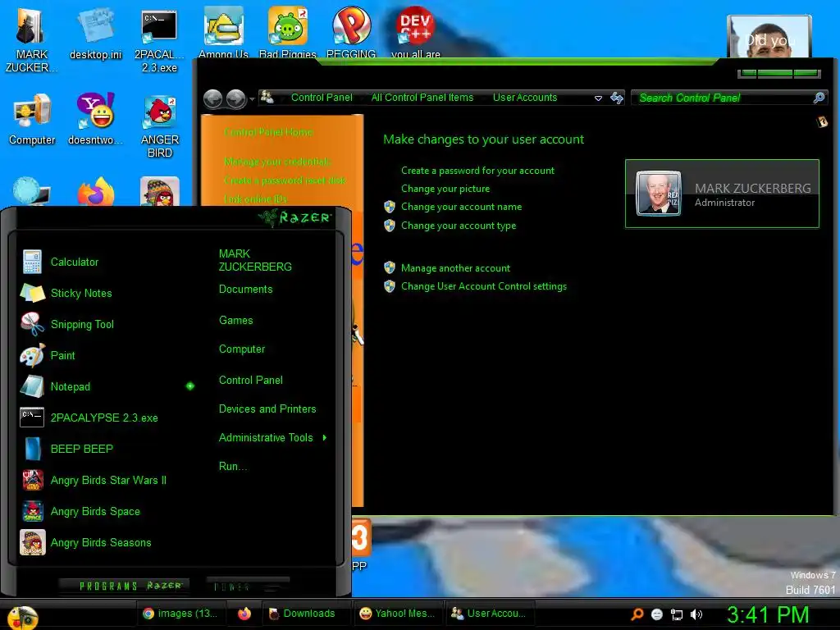Click the magnifier tray icon

point(637,614)
